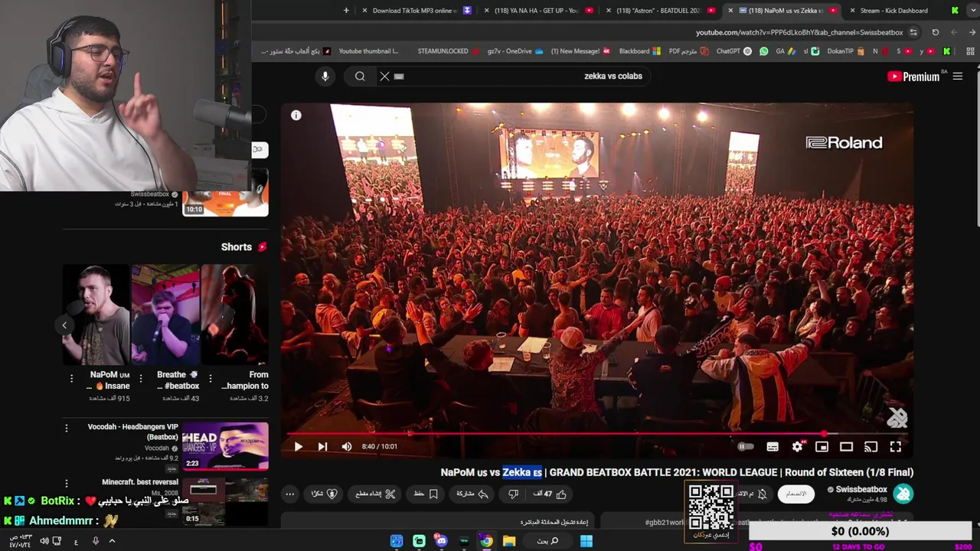Save the video with حفظ button
This screenshot has width=980, height=551.
(x=426, y=494)
